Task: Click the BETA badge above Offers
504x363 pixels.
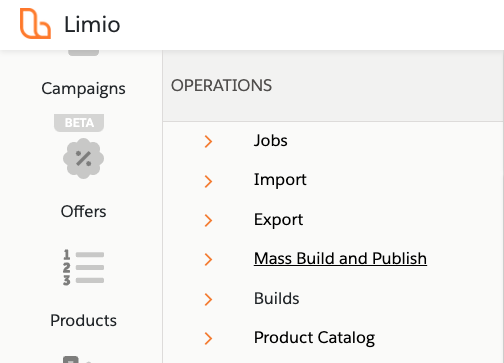Action: coord(79,123)
